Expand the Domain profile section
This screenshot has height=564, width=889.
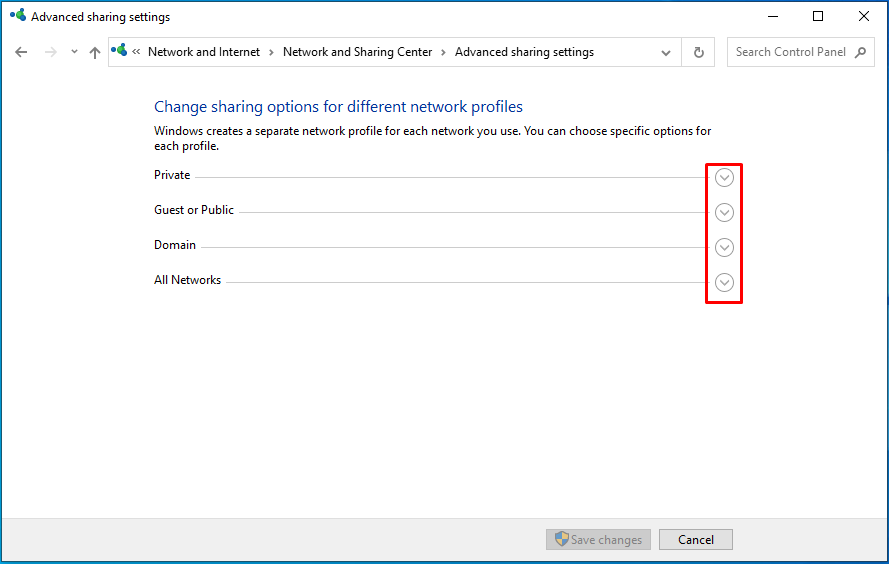coord(724,248)
